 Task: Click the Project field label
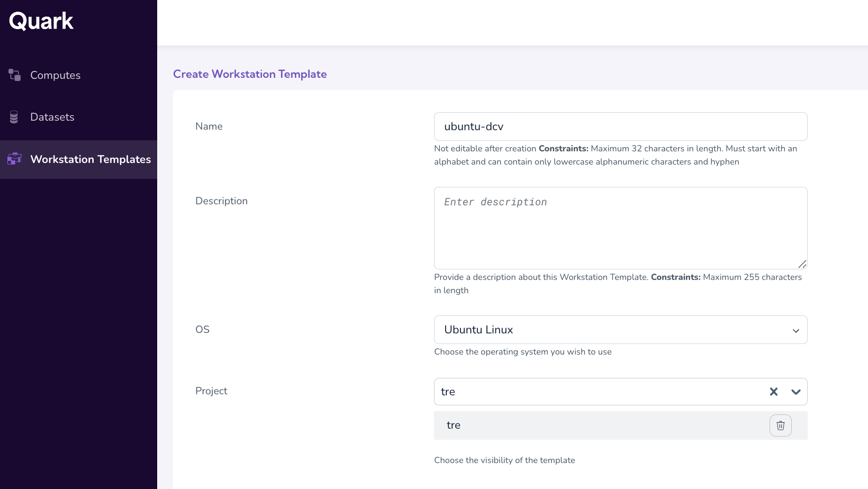pyautogui.click(x=211, y=391)
